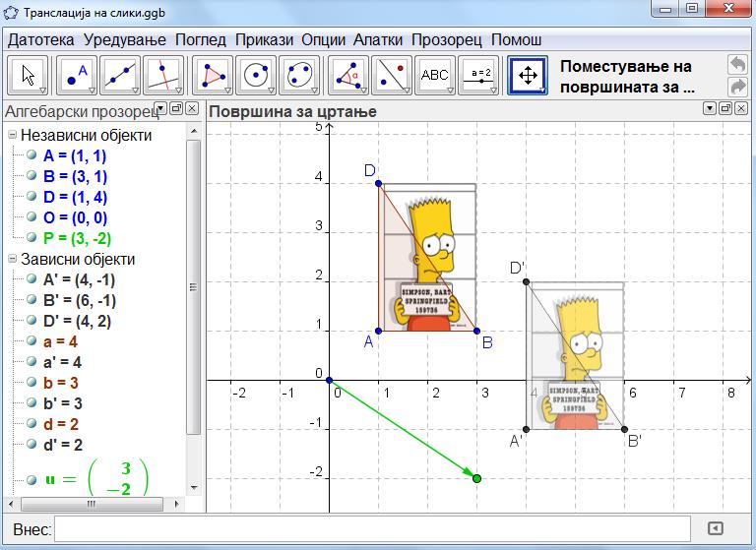Click the Undo arrow
The width and height of the screenshot is (756, 550).
tap(737, 64)
